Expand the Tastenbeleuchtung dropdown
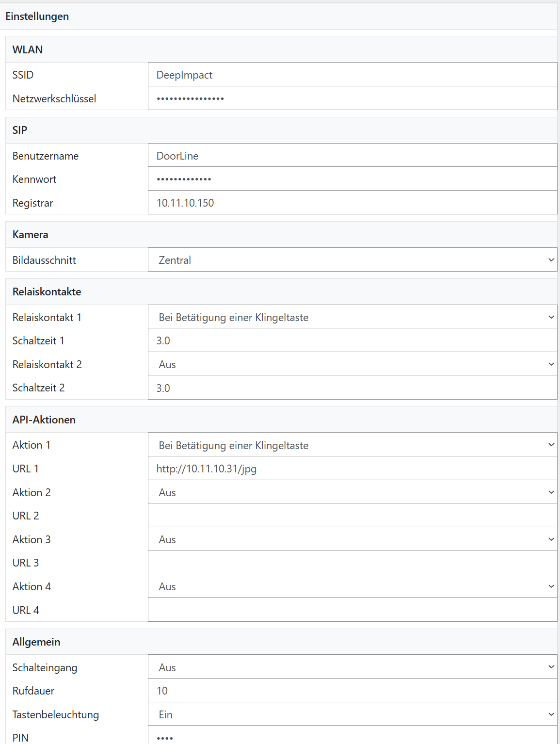This screenshot has height=744, width=560. tap(352, 714)
